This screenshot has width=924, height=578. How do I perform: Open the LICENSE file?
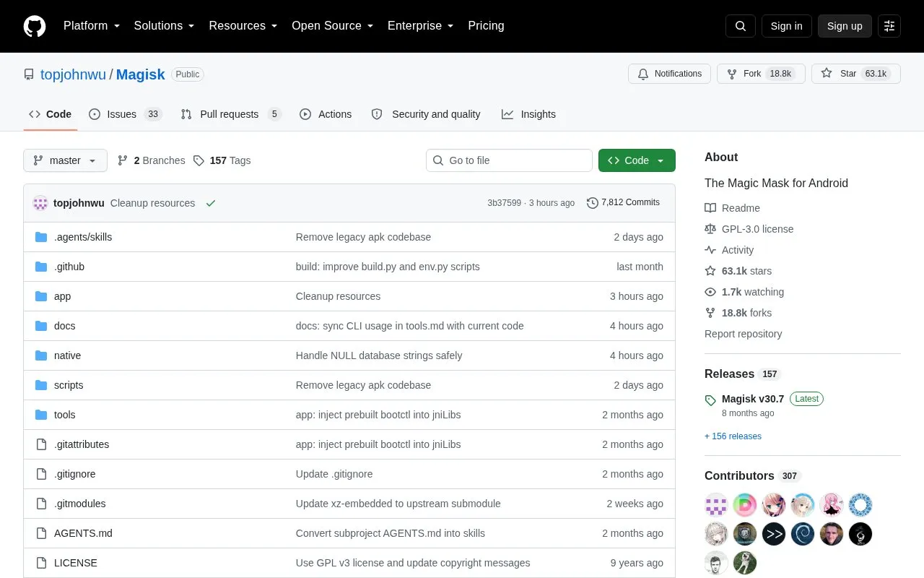[76, 563]
